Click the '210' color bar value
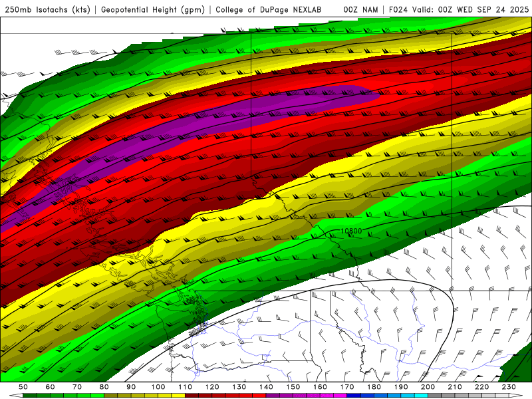This screenshot has width=532, height=399. coord(455,387)
